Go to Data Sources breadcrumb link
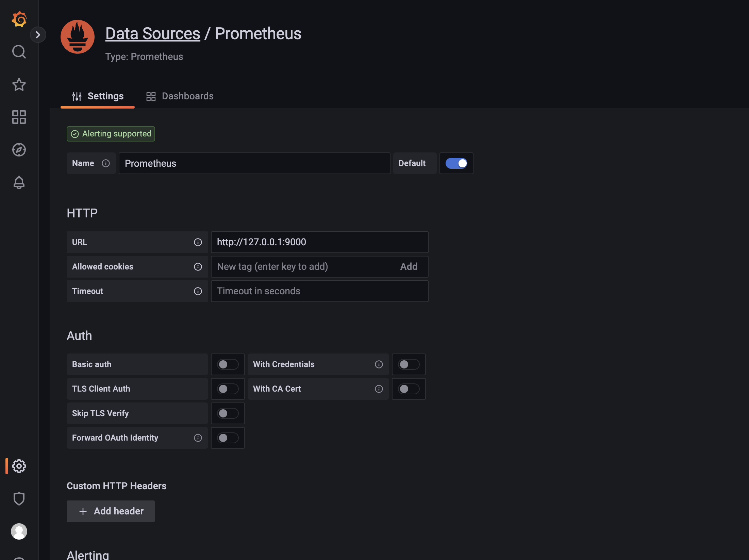The width and height of the screenshot is (749, 560). 153,34
